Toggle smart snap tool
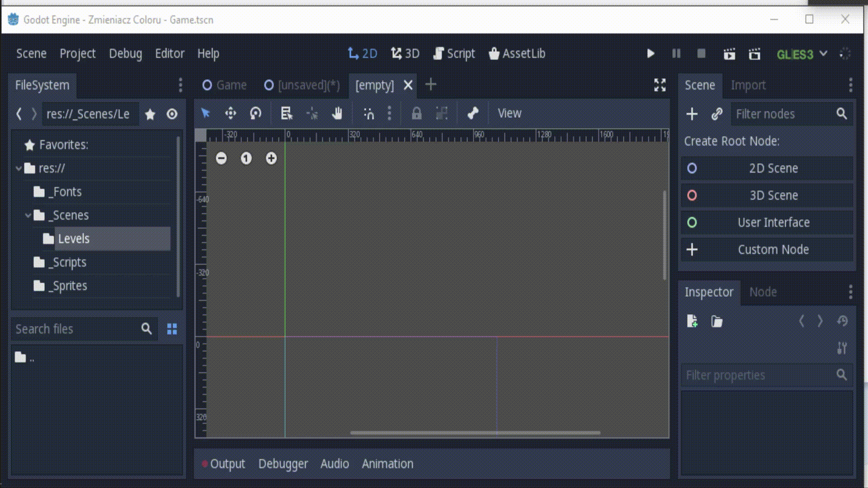 pos(369,113)
